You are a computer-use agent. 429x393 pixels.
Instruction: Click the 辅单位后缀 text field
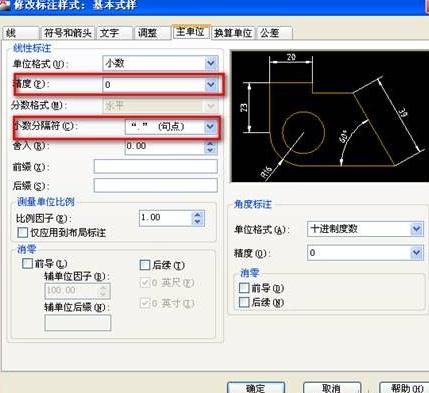point(78,323)
